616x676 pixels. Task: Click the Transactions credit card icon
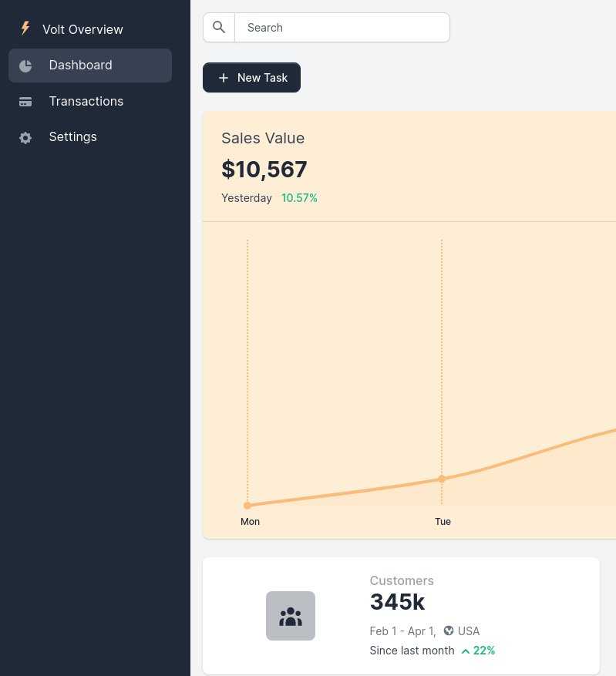pyautogui.click(x=25, y=102)
